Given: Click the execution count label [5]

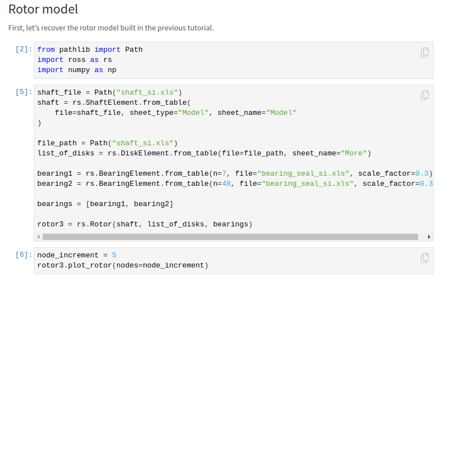Looking at the screenshot, I should [22, 92].
